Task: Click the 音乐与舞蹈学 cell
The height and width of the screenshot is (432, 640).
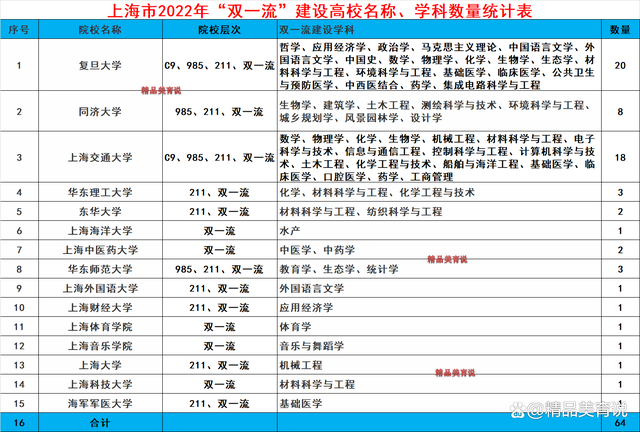Action: tap(439, 346)
